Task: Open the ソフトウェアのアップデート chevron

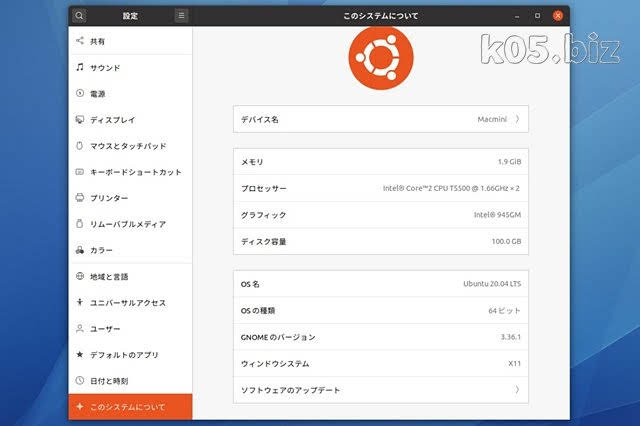Action: 517,390
